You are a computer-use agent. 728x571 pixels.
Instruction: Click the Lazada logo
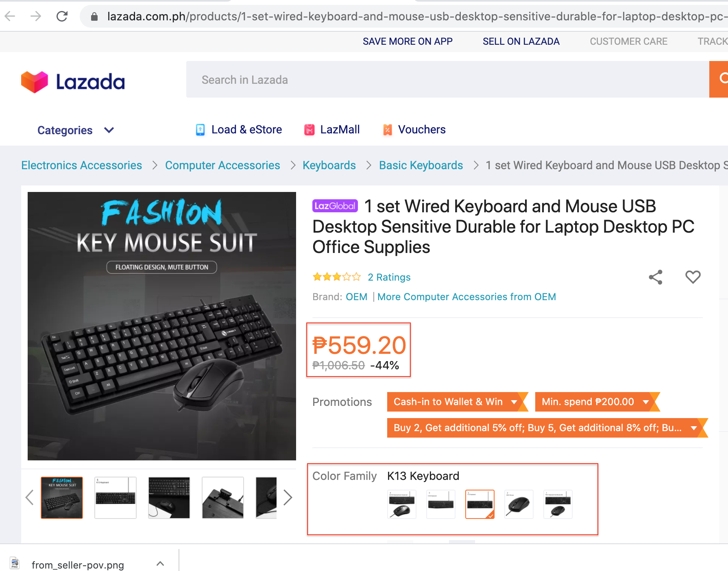73,81
